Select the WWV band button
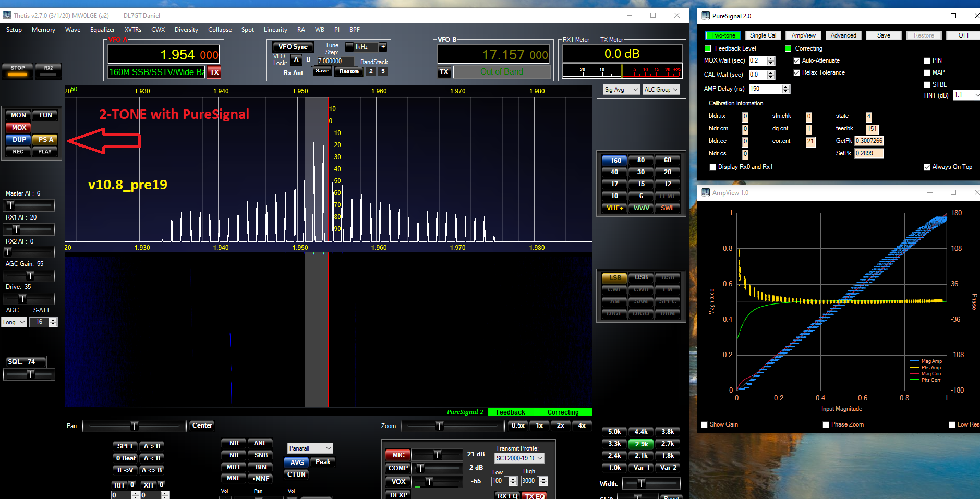 [641, 208]
